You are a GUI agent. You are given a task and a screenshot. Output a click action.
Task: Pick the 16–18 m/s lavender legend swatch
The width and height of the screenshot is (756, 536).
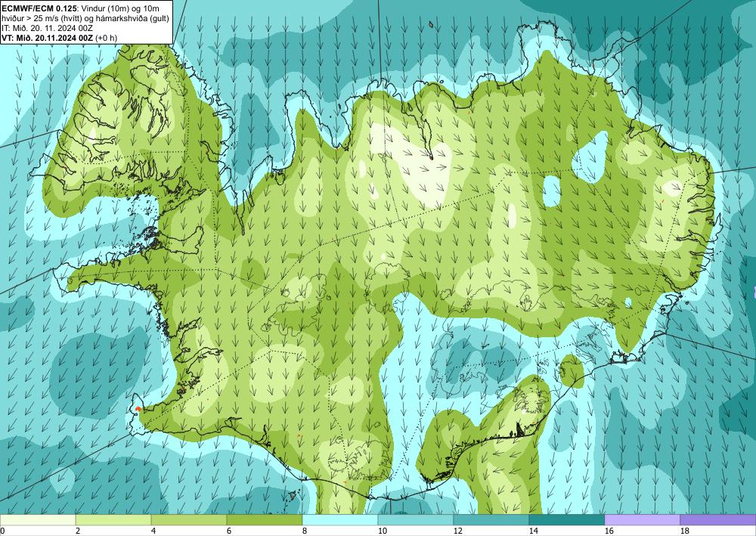642,519
